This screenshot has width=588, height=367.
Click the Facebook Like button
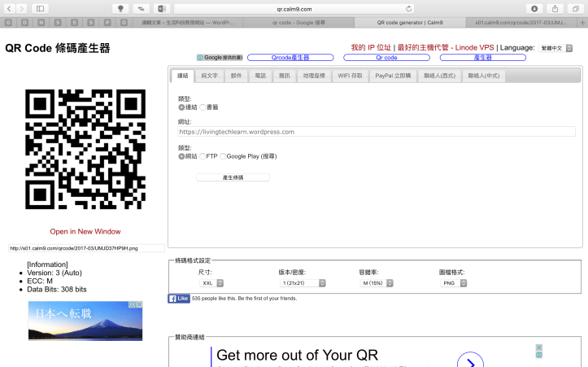(179, 299)
